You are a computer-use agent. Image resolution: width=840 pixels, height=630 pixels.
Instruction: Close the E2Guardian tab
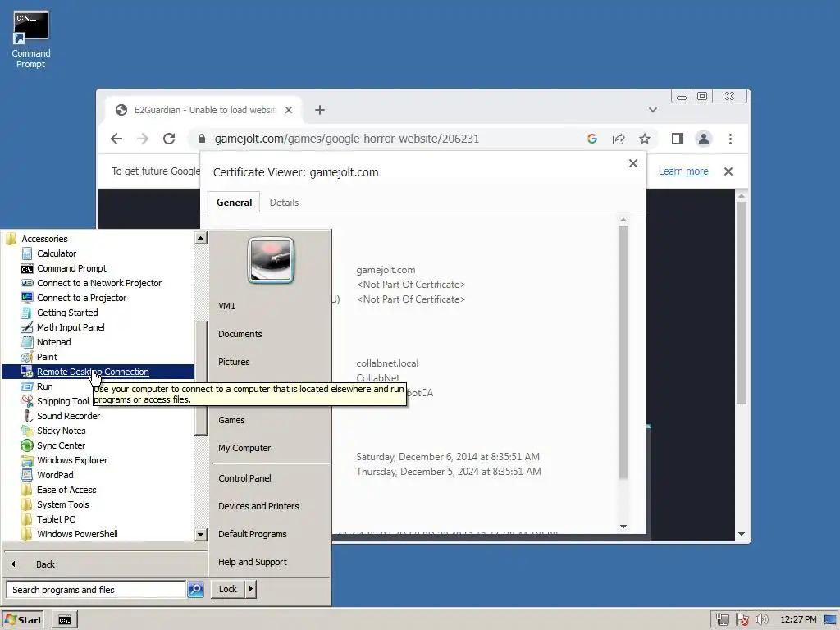(289, 110)
